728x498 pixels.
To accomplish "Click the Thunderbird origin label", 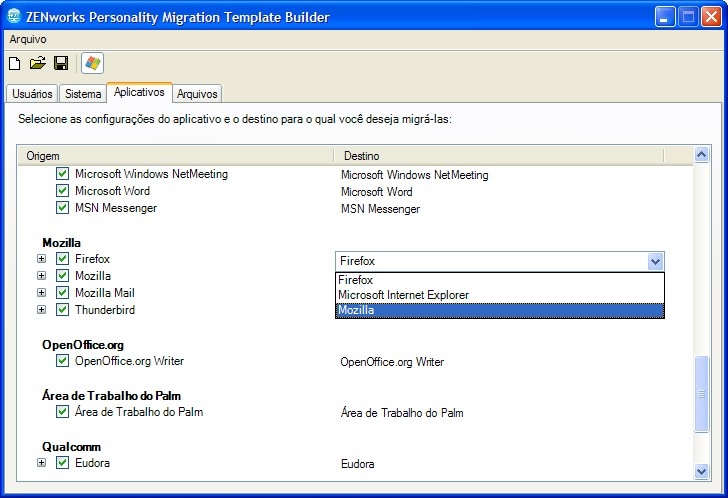I will (x=105, y=310).
